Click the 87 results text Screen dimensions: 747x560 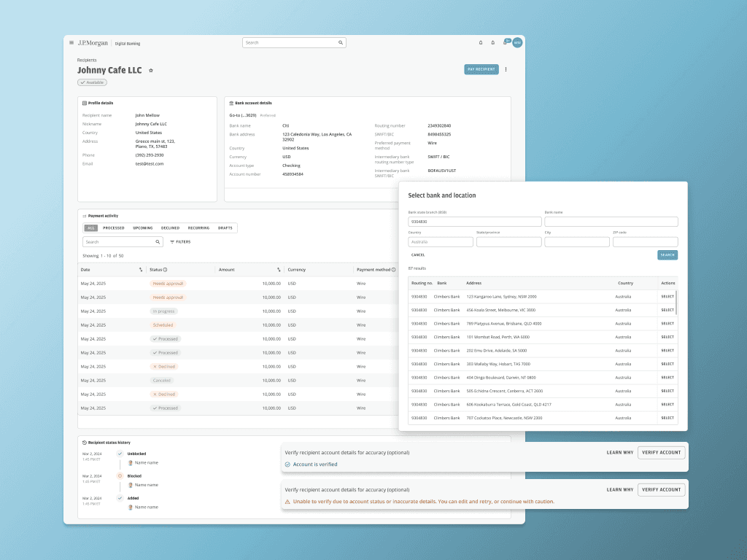tap(417, 268)
